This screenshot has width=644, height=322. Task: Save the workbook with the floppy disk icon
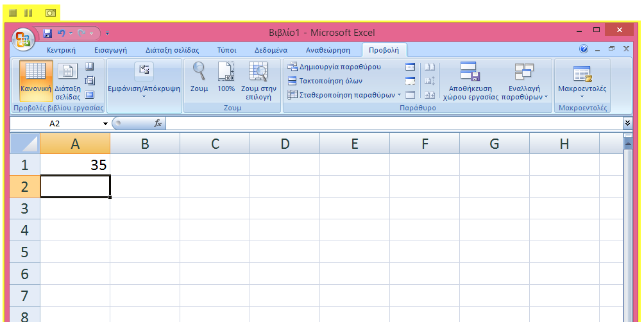click(x=47, y=33)
